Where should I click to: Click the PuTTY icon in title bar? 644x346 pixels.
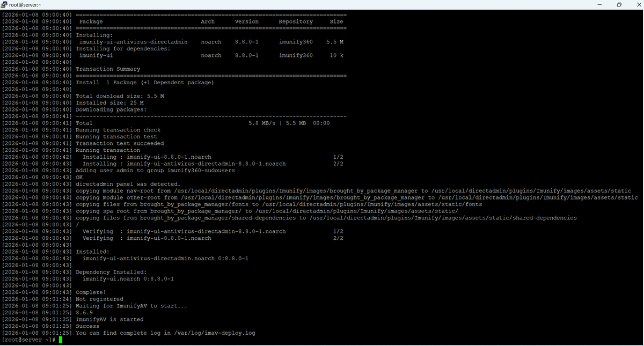pos(4,4)
